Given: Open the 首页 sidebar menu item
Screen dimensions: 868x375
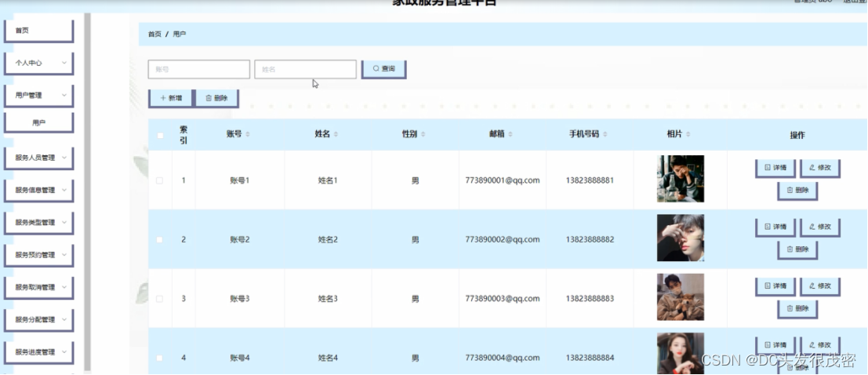Looking at the screenshot, I should (38, 31).
